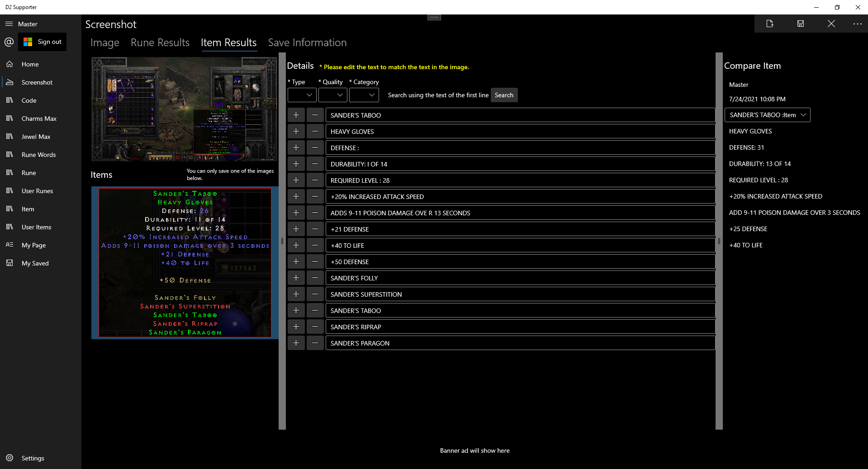868x469 pixels.
Task: Edit the SANDER'S PARAGON text field
Action: 520,343
